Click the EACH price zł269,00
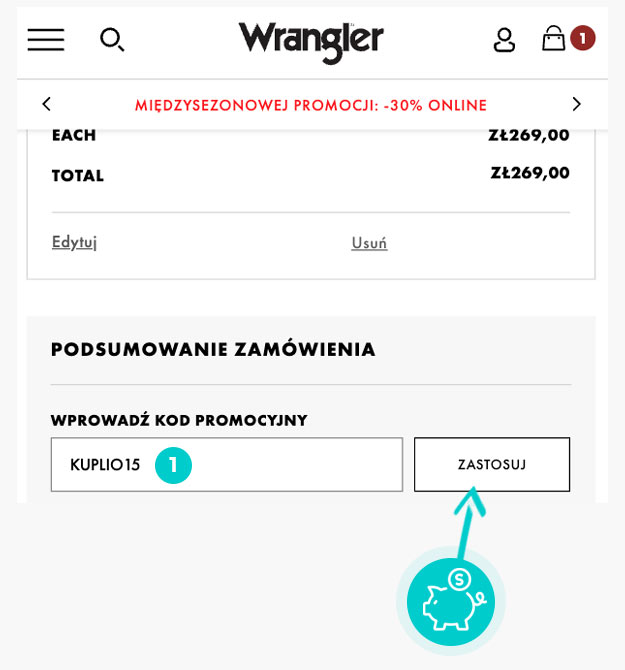This screenshot has height=670, width=625. click(529, 135)
